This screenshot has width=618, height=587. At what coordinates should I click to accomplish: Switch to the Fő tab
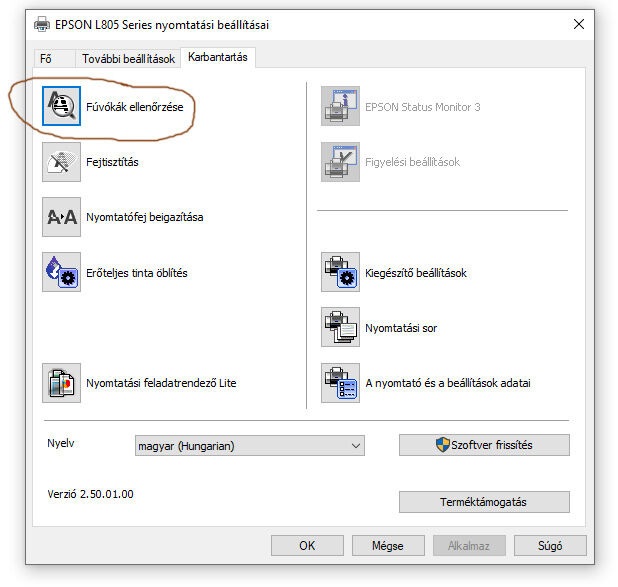tap(54, 59)
